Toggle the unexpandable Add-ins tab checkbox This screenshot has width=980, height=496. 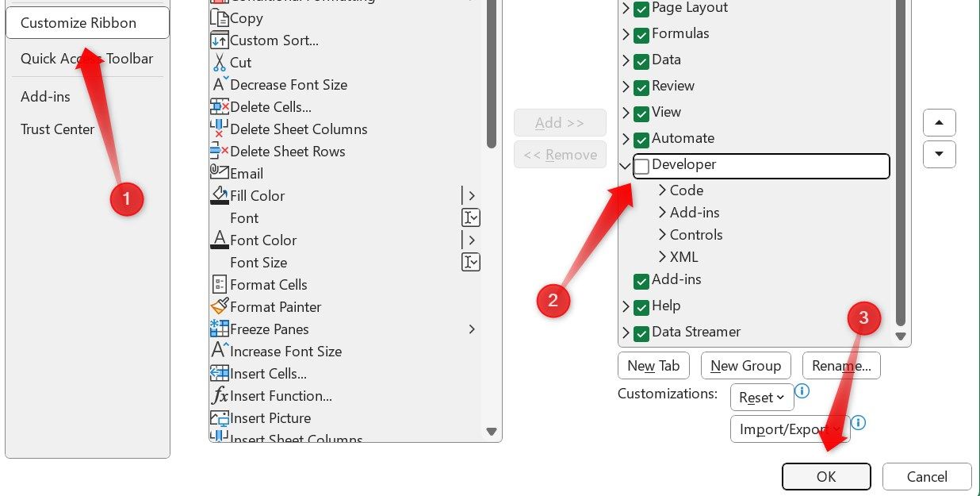pos(641,281)
